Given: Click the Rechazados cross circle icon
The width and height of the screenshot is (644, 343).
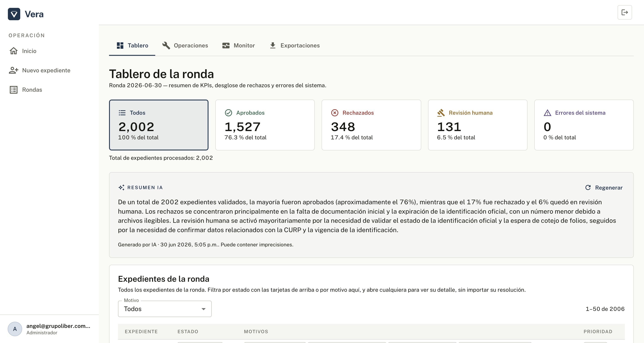Looking at the screenshot, I should (x=335, y=113).
